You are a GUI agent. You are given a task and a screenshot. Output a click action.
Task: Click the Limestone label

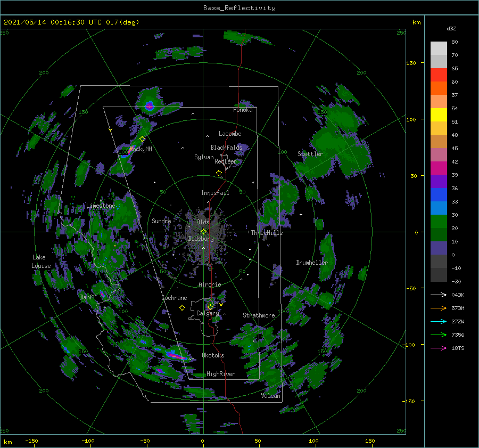pyautogui.click(x=101, y=206)
